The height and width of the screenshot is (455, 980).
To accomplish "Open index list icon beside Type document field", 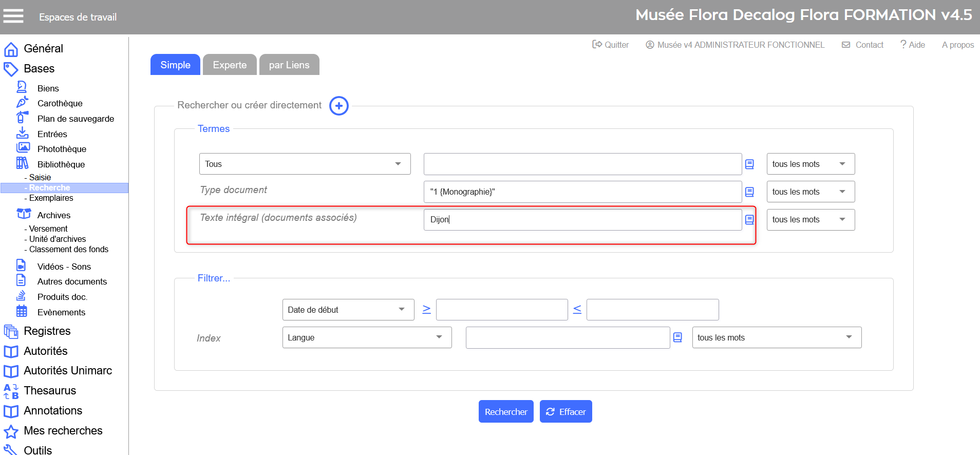I will click(x=749, y=192).
